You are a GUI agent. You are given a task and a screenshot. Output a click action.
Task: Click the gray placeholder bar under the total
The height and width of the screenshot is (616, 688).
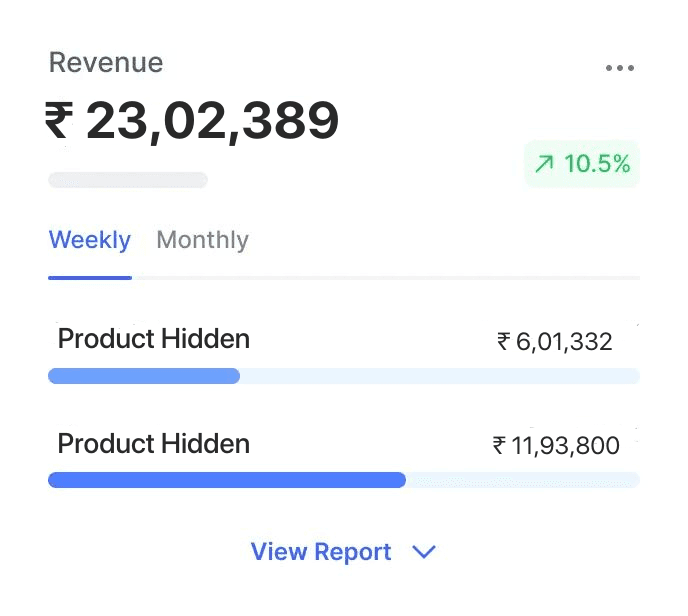tap(128, 180)
